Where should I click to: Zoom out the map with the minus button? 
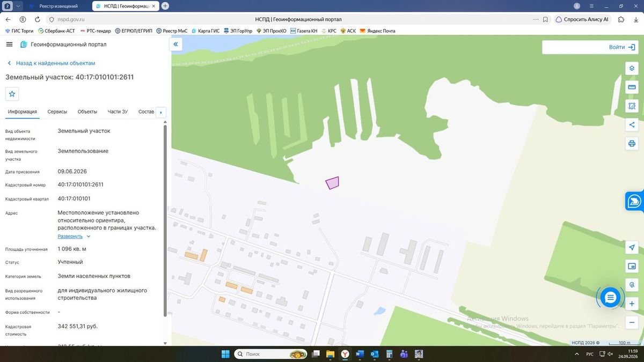[632, 322]
